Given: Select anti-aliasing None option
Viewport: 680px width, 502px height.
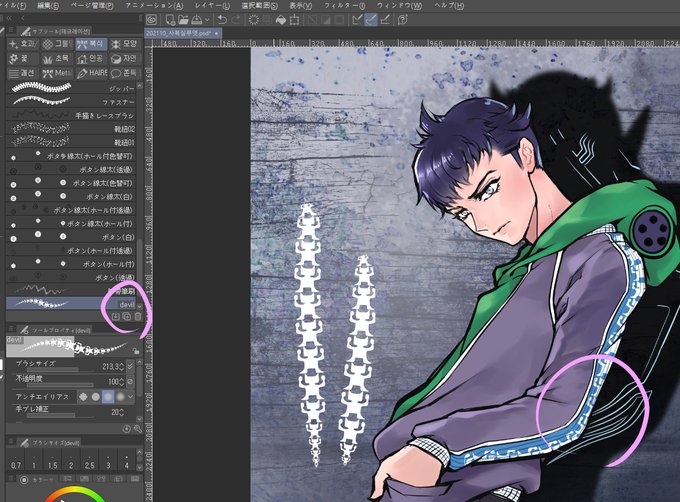Looking at the screenshot, I should [x=83, y=397].
